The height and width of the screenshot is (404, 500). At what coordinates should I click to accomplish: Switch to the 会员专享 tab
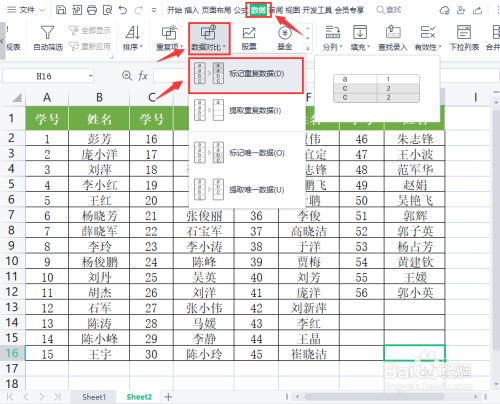coord(349,10)
